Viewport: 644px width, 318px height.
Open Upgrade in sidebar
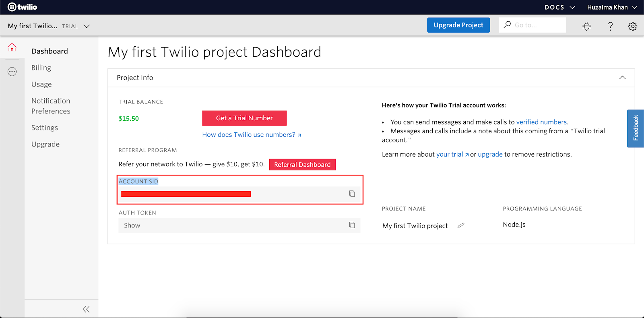pos(45,144)
